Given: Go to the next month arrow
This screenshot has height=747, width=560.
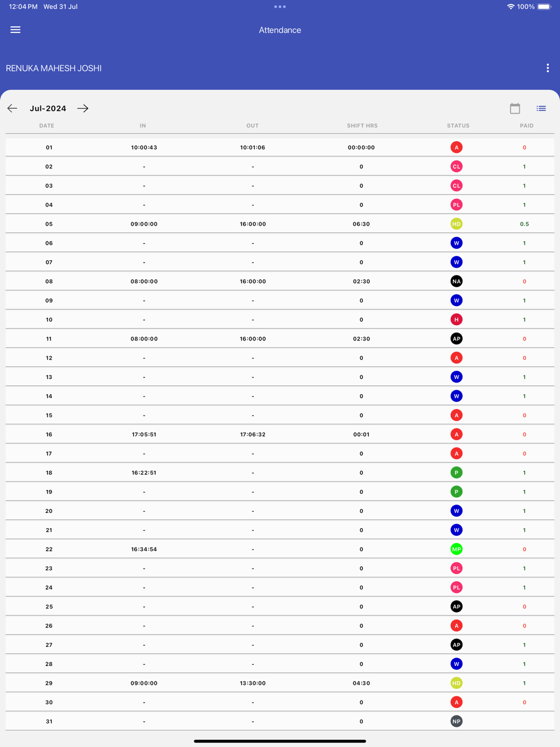Looking at the screenshot, I should pyautogui.click(x=83, y=108).
